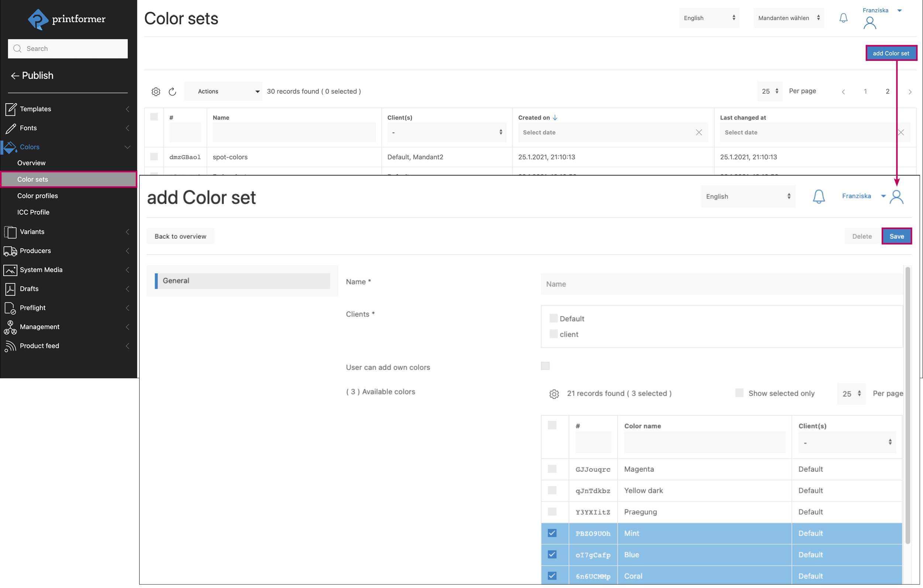Click the Producers truck icon
Viewport: 923px width, 588px height.
click(x=10, y=251)
